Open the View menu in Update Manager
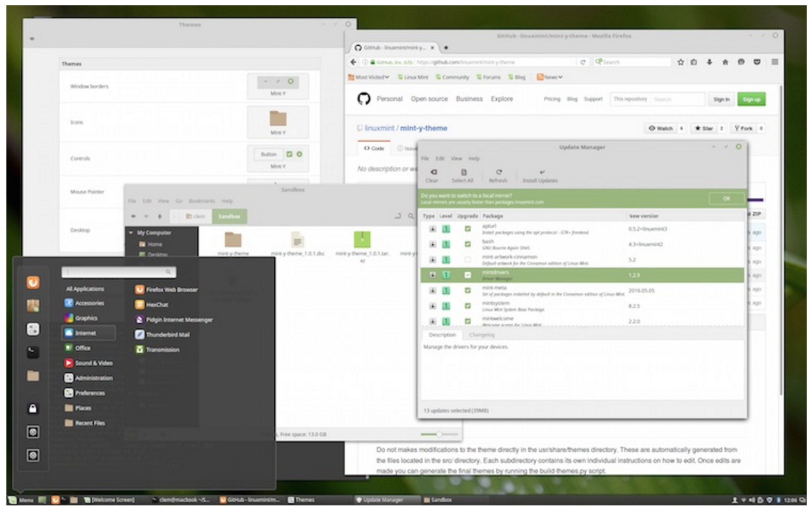 pyautogui.click(x=456, y=158)
